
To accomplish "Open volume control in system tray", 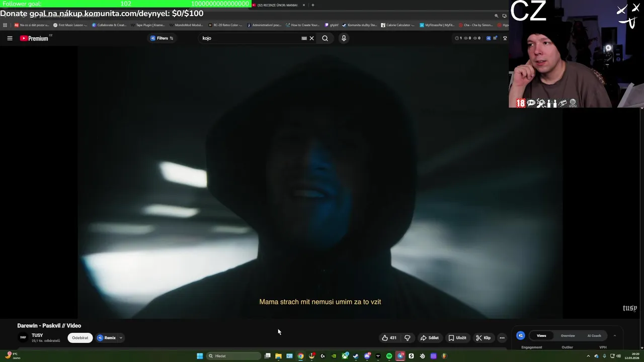I will tap(618, 356).
